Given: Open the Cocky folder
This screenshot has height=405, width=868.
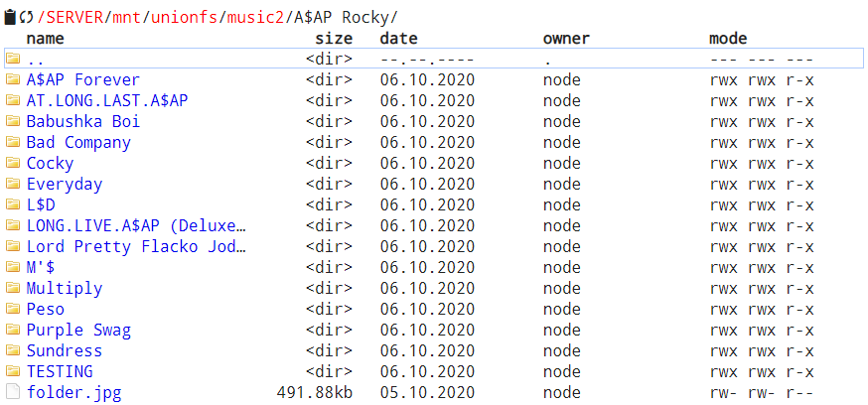Looking at the screenshot, I should click(50, 163).
